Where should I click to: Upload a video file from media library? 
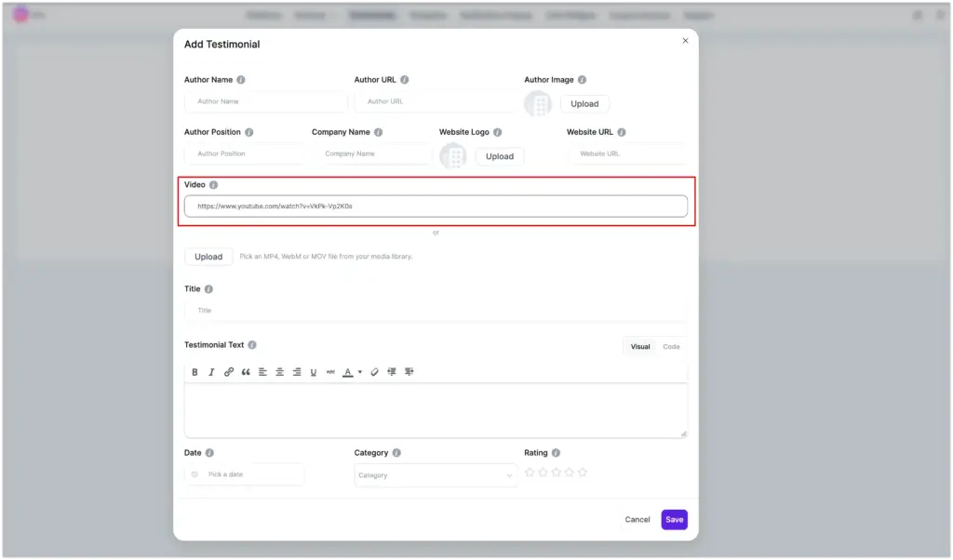coord(208,257)
